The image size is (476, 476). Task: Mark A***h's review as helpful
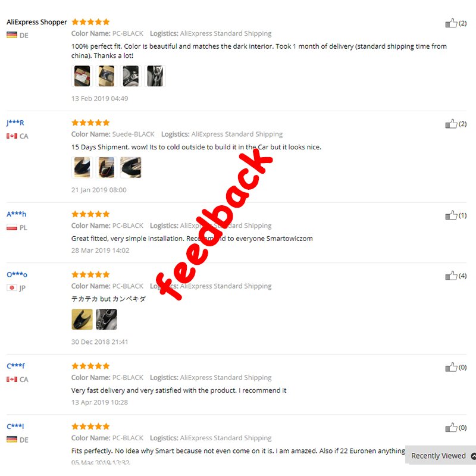pos(451,215)
